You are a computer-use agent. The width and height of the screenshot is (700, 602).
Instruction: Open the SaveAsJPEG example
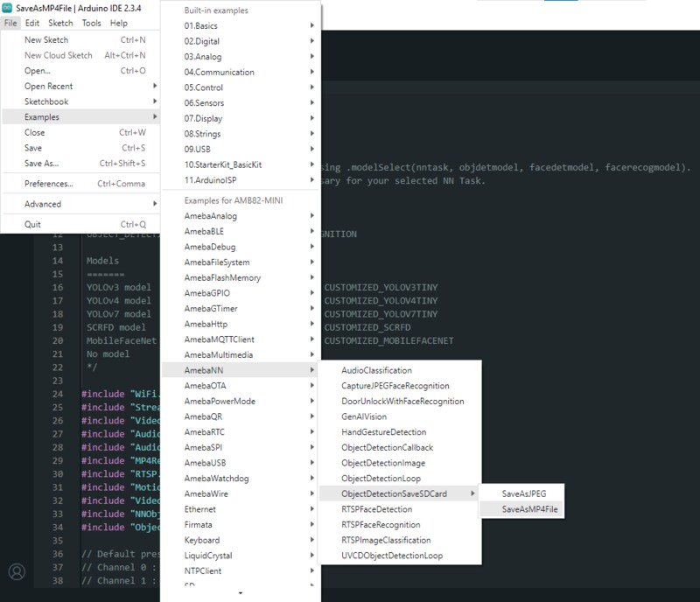coord(521,493)
